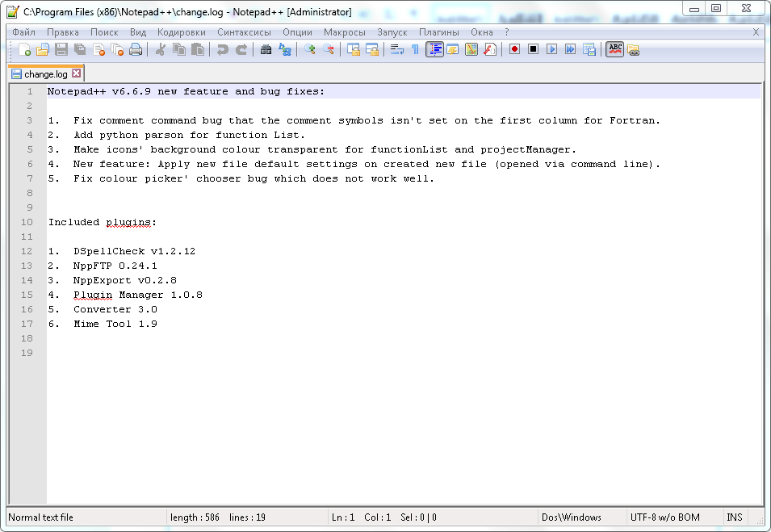Open the Файл menu
Image resolution: width=771 pixels, height=532 pixels.
23,32
